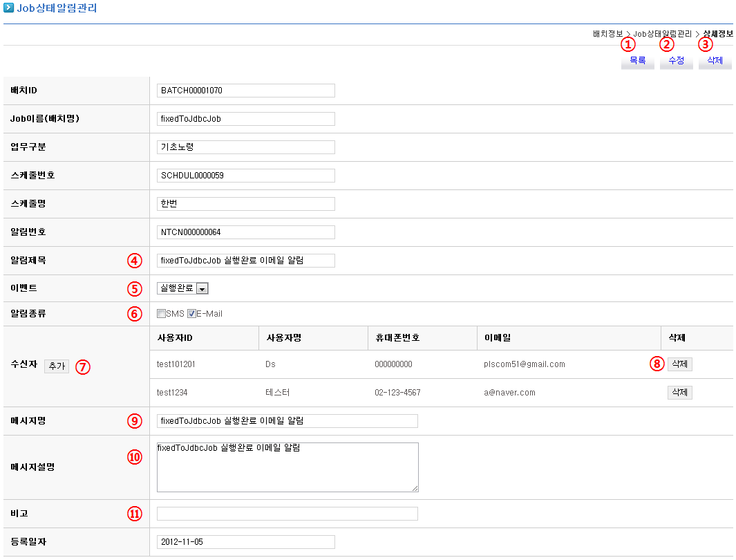Screen dimensions: 736x560
Task: Focus the 알림제목 text field
Action: 245,261
